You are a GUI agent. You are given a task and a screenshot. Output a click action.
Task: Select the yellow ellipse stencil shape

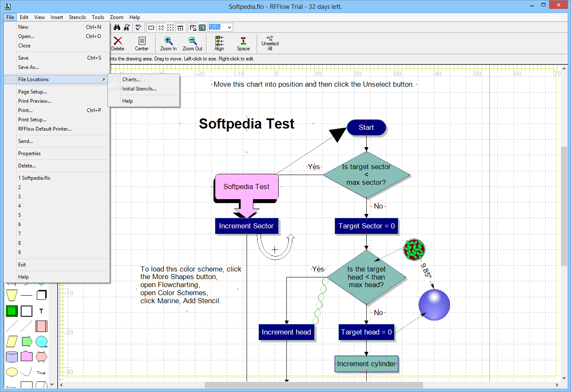click(x=12, y=372)
